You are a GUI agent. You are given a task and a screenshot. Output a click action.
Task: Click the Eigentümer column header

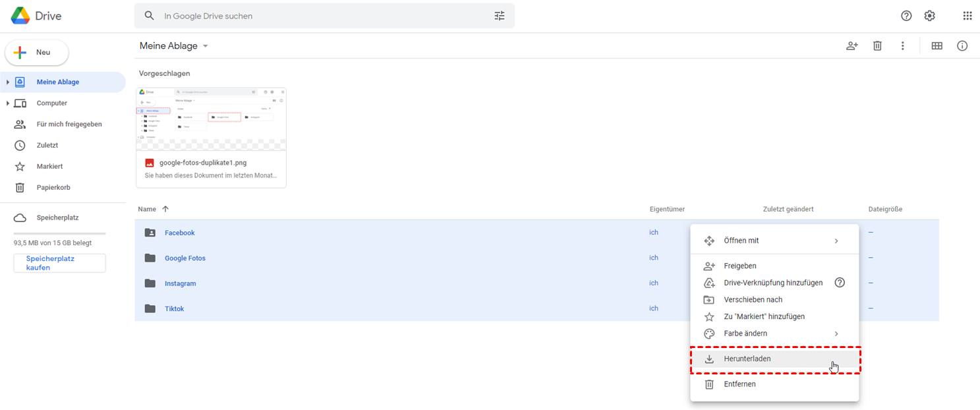pyautogui.click(x=667, y=209)
